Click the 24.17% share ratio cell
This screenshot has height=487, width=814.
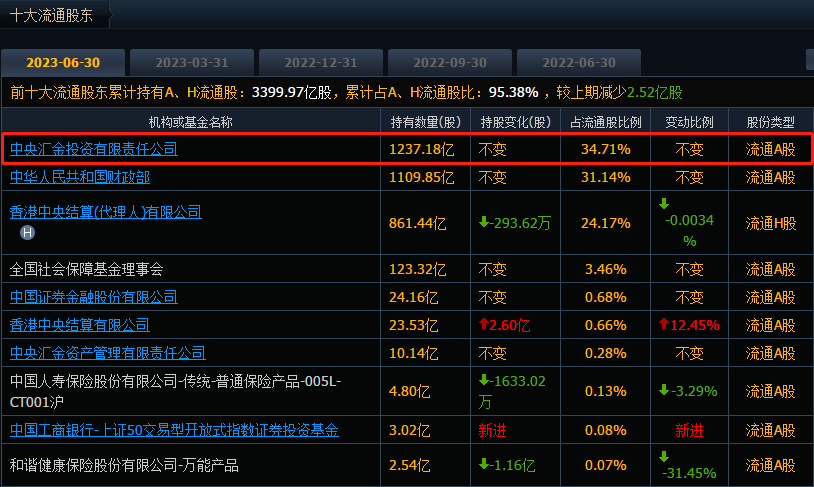coord(605,223)
